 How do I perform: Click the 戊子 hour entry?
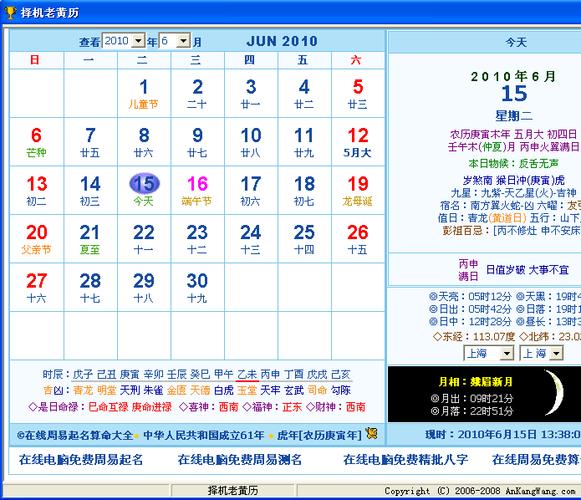pyautogui.click(x=83, y=374)
